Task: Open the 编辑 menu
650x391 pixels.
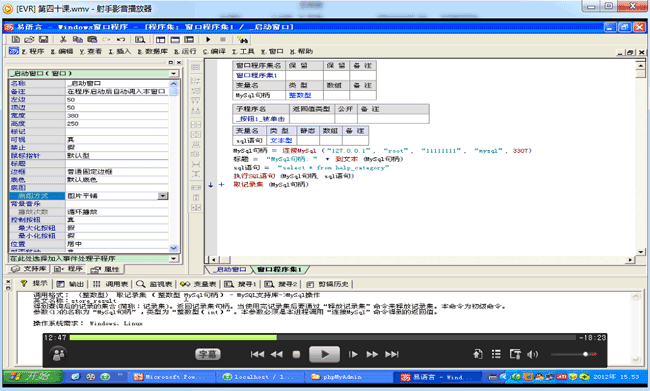Action: click(62, 51)
